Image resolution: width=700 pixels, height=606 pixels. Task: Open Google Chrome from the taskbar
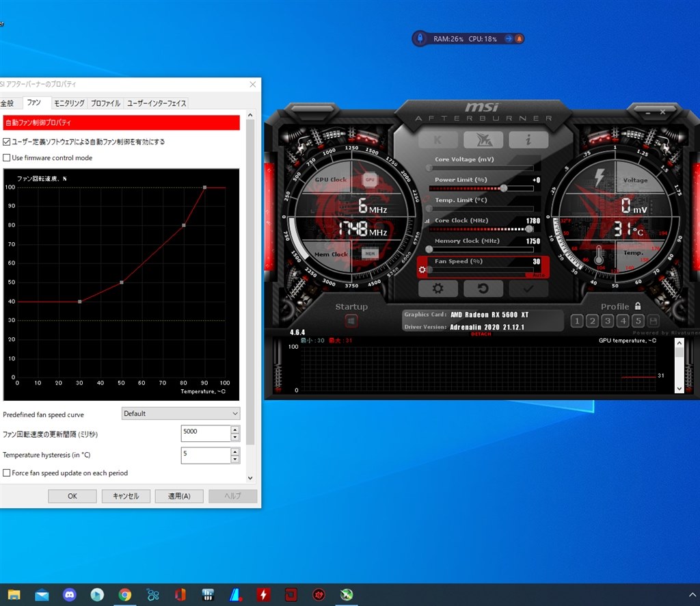tap(124, 595)
